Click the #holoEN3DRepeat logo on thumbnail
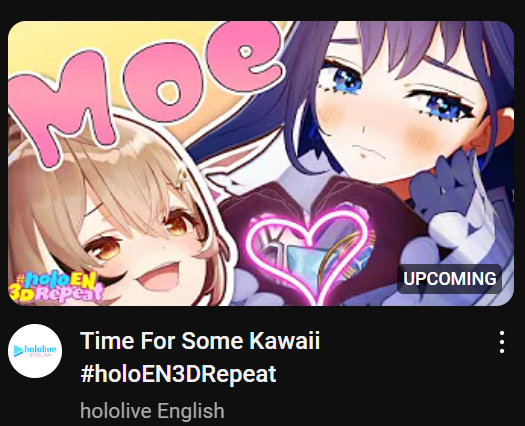 (x=55, y=287)
